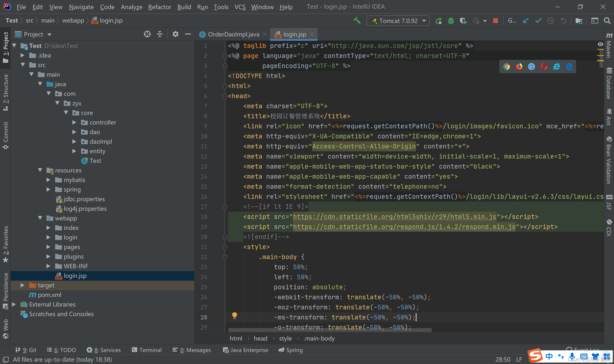Click the Debug bug icon in toolbar
614x364 pixels.
coord(451,21)
